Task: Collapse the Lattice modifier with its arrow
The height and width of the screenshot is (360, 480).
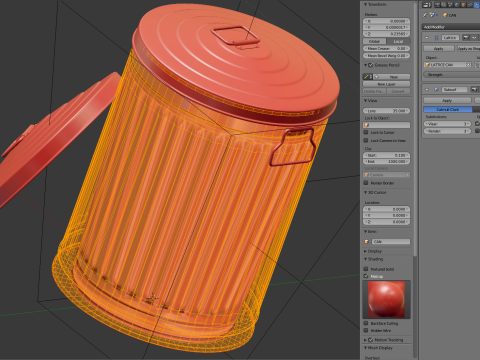Action: [427, 38]
